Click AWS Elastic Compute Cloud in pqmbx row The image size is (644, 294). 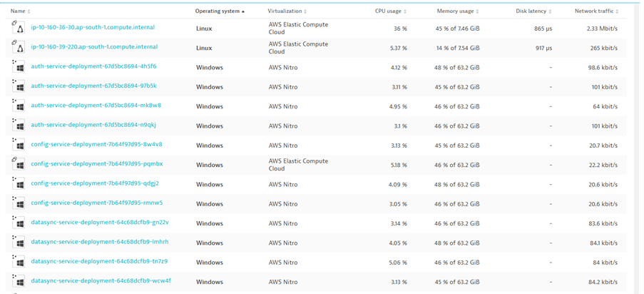(298, 165)
